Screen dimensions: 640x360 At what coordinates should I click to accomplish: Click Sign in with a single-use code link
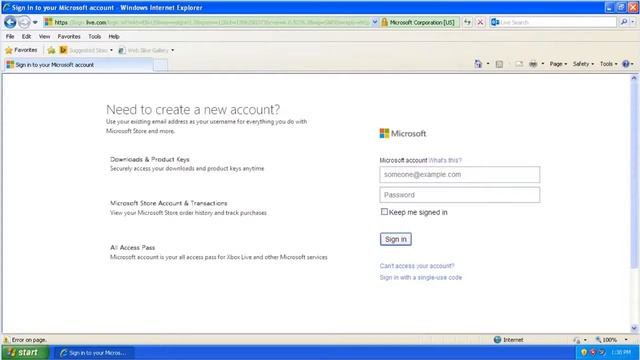point(421,278)
